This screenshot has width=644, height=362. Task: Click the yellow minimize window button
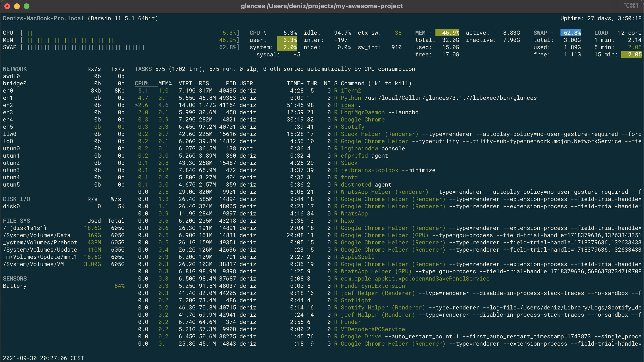click(17, 6)
